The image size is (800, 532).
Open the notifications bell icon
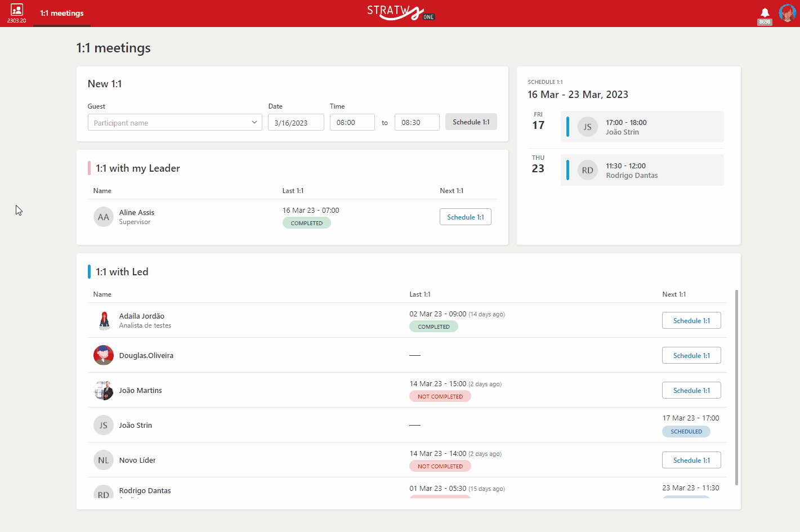coord(765,12)
